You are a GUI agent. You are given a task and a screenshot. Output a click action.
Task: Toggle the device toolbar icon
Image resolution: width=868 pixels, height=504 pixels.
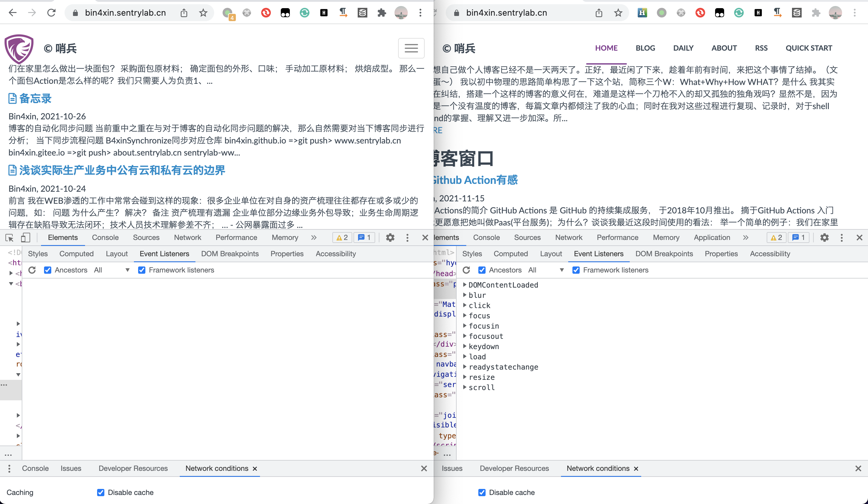[x=26, y=238]
